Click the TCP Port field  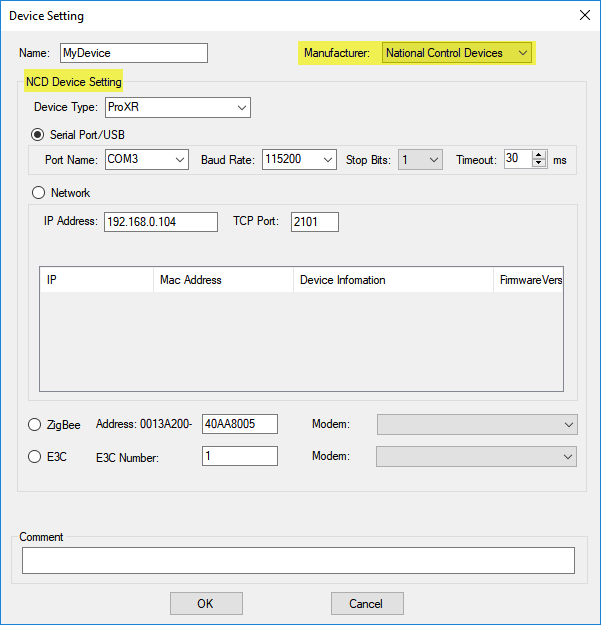pos(315,222)
